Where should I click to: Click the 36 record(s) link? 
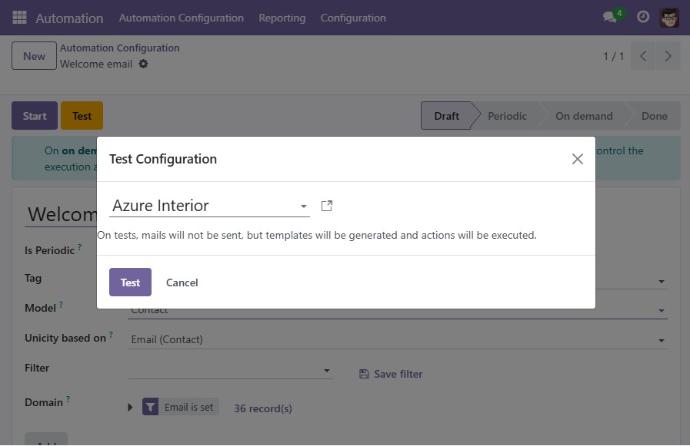click(x=263, y=408)
